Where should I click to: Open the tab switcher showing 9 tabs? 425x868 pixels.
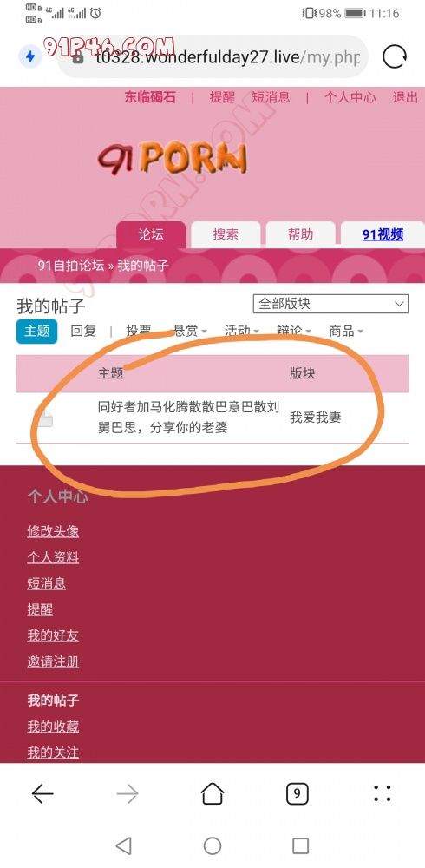tap(297, 794)
